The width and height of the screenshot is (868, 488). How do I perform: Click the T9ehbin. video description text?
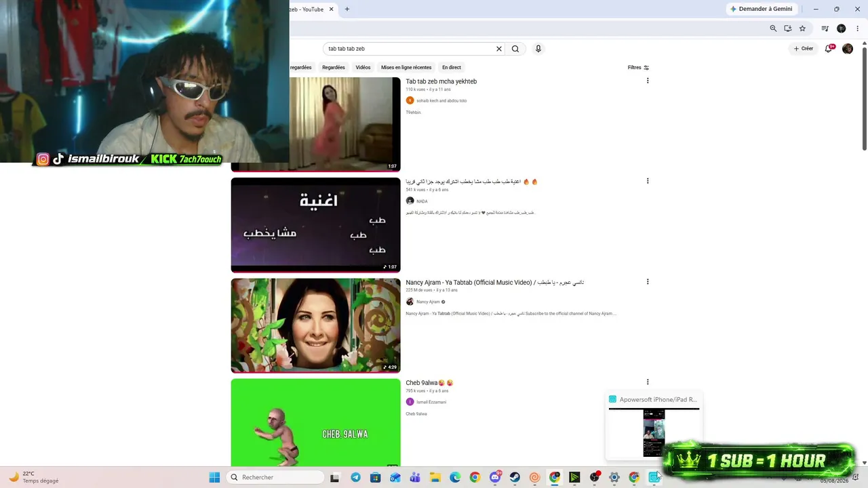pyautogui.click(x=414, y=113)
